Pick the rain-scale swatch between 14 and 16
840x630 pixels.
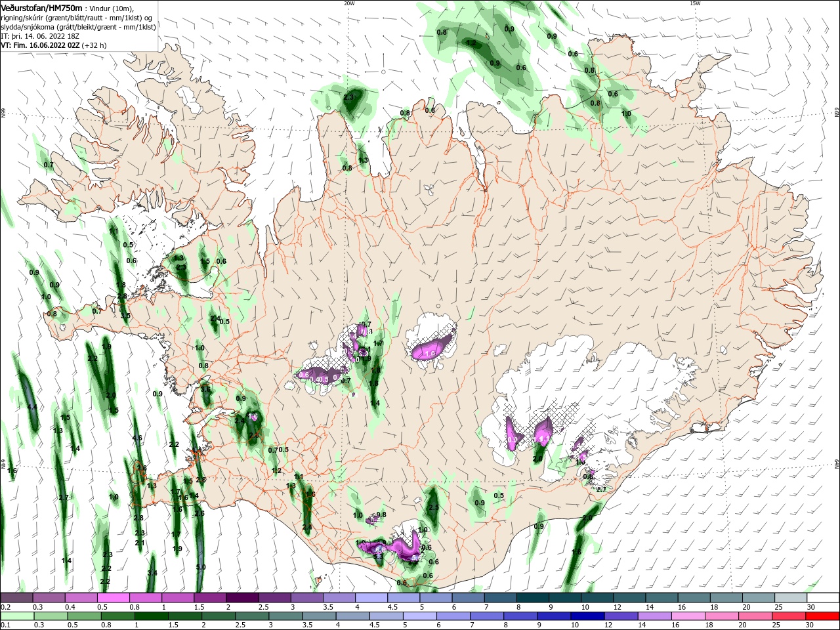(656, 616)
